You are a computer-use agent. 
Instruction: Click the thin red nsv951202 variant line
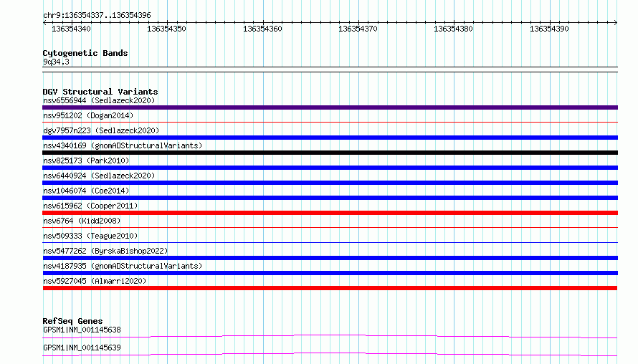coord(330,122)
